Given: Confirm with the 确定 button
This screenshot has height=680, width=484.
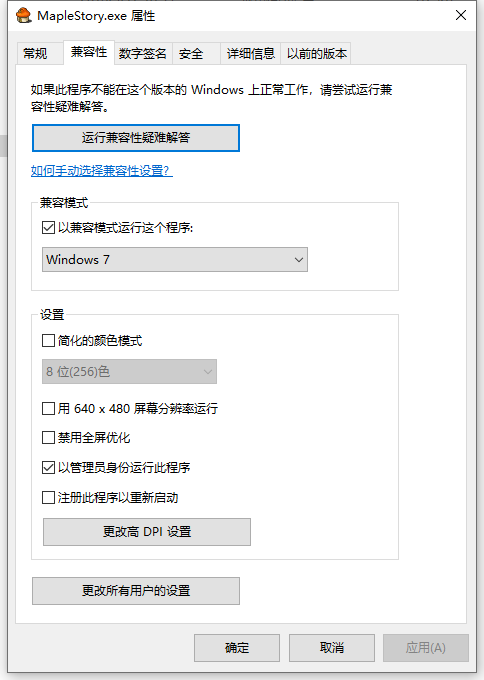Looking at the screenshot, I should coord(237,648).
